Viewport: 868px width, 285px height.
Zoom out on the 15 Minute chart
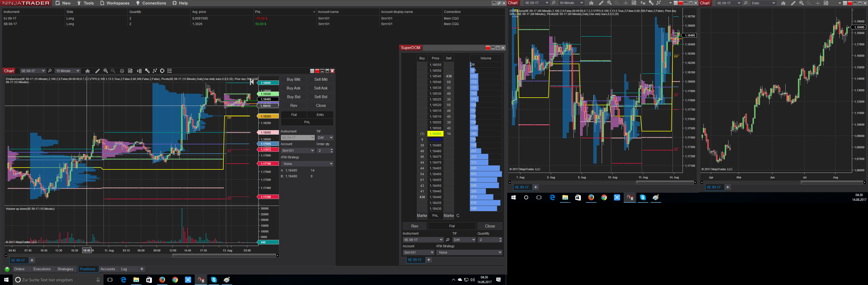113,71
